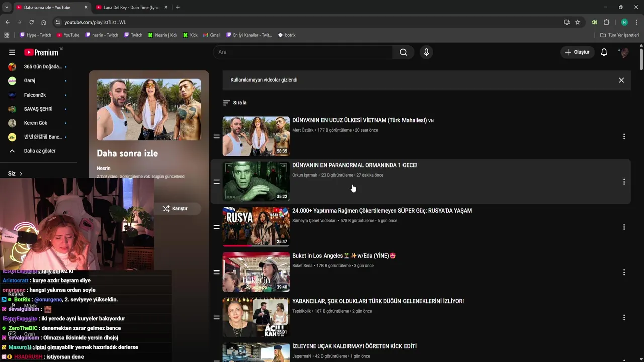Click the Oluştur create button
644x362 pixels.
coord(577,52)
